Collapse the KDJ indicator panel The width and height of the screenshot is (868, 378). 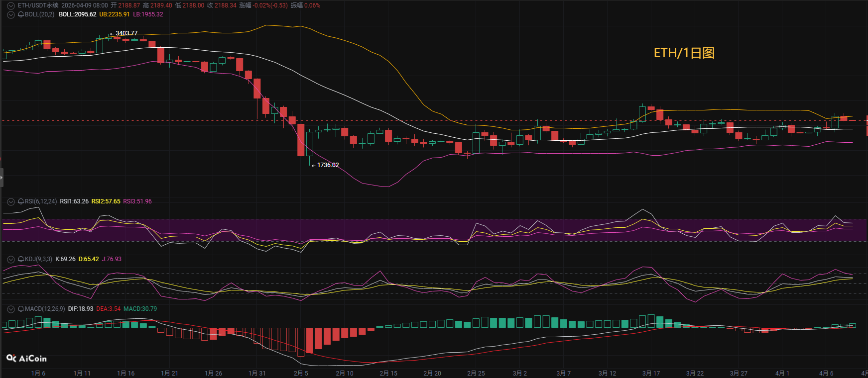point(11,259)
